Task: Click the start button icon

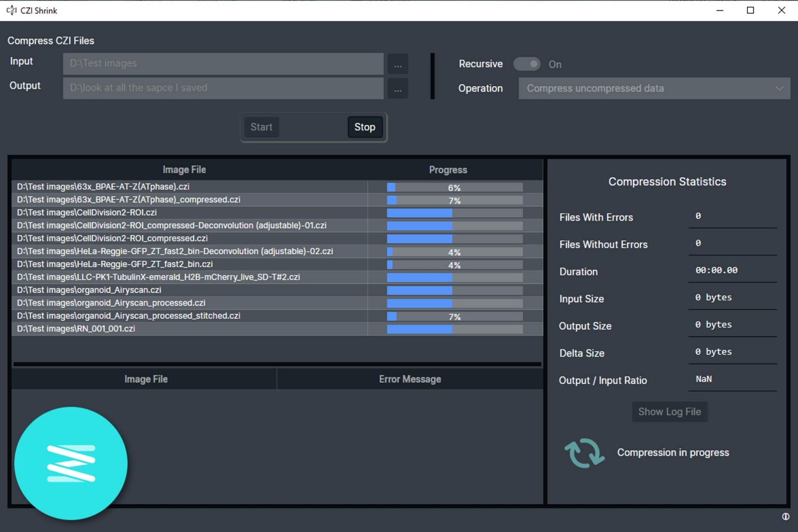Action: [x=262, y=126]
